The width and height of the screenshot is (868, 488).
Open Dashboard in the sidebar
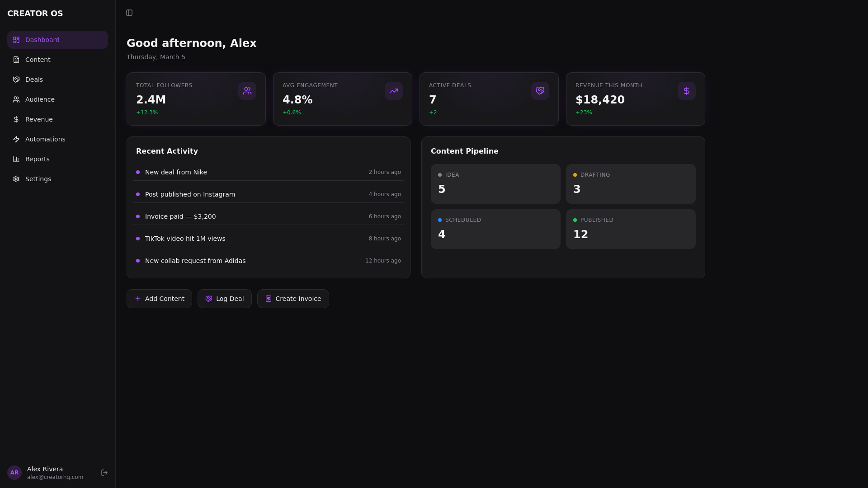pos(57,40)
